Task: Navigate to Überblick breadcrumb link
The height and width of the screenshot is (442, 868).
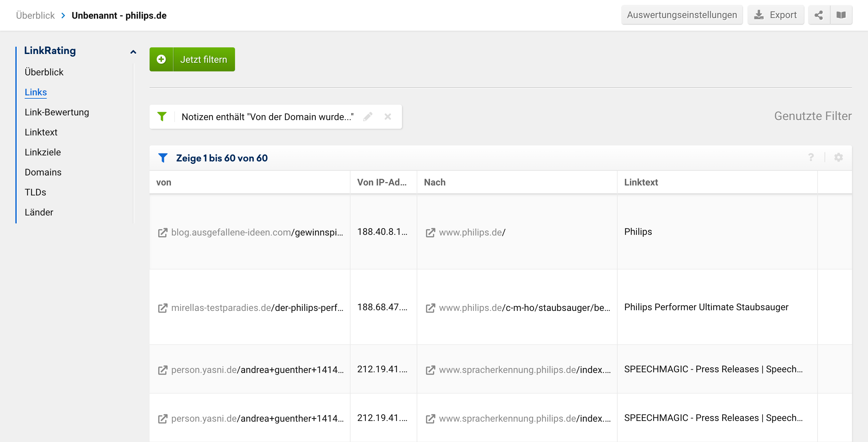Action: point(35,15)
